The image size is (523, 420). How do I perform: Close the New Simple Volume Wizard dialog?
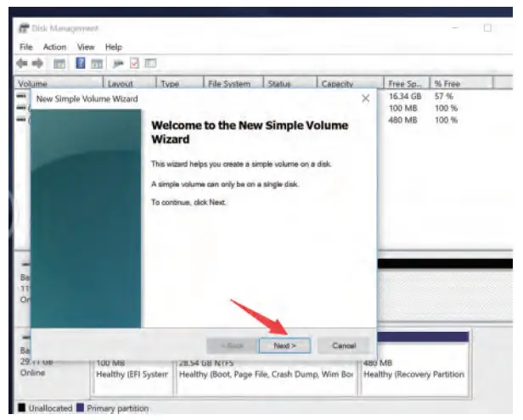(x=366, y=98)
